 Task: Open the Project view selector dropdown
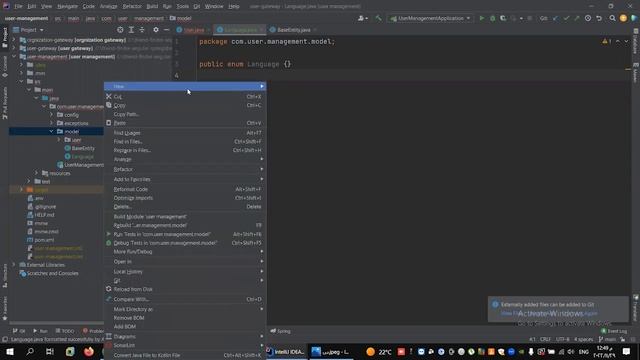pyautogui.click(x=28, y=30)
